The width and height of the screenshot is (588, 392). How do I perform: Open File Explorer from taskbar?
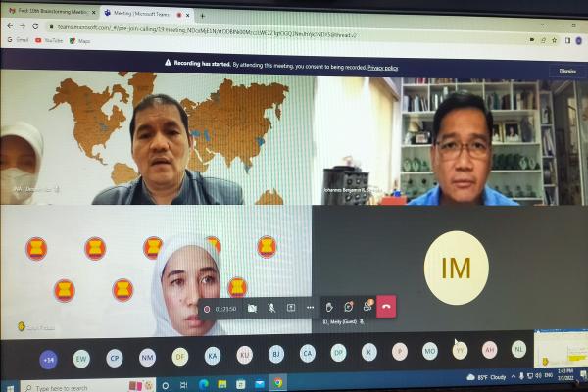tap(222, 384)
